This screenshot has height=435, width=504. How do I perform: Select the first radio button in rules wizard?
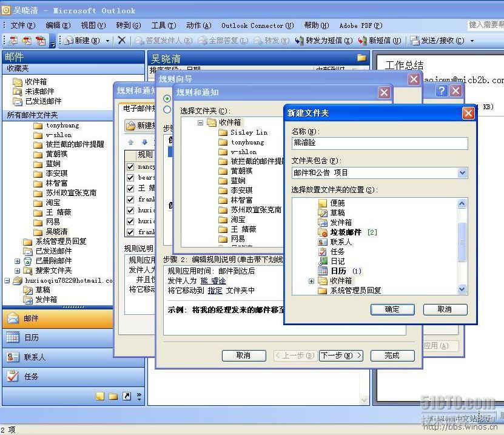[167, 98]
